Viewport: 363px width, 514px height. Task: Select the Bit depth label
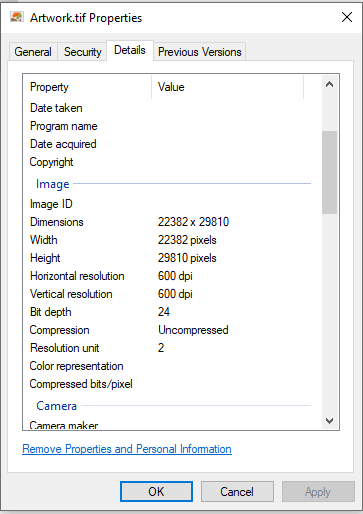(x=51, y=312)
